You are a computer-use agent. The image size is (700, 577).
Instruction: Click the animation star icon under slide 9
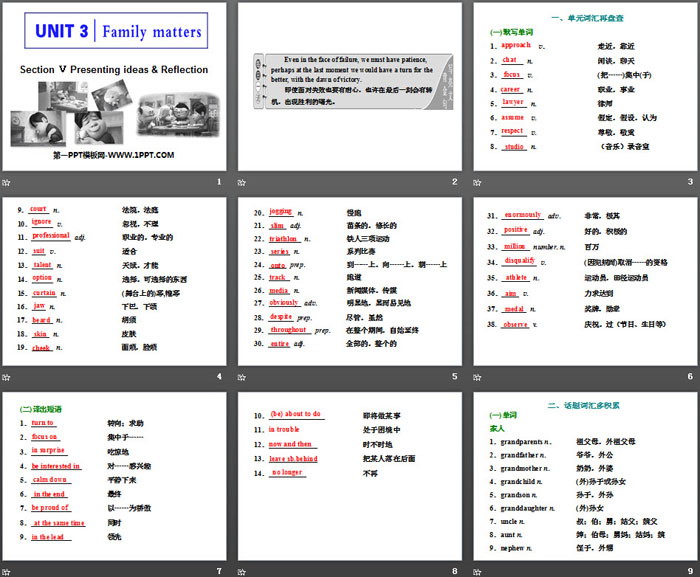(476, 572)
